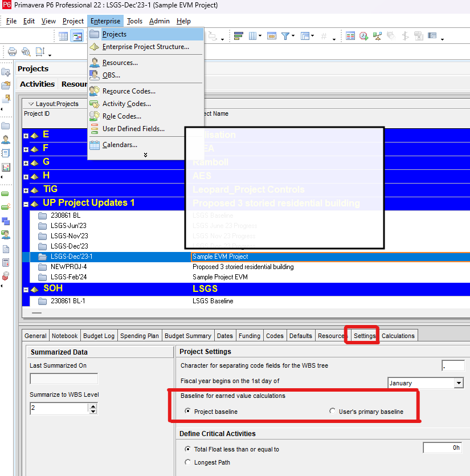Open the Budget Log tab
This screenshot has height=476, width=470.
click(99, 336)
